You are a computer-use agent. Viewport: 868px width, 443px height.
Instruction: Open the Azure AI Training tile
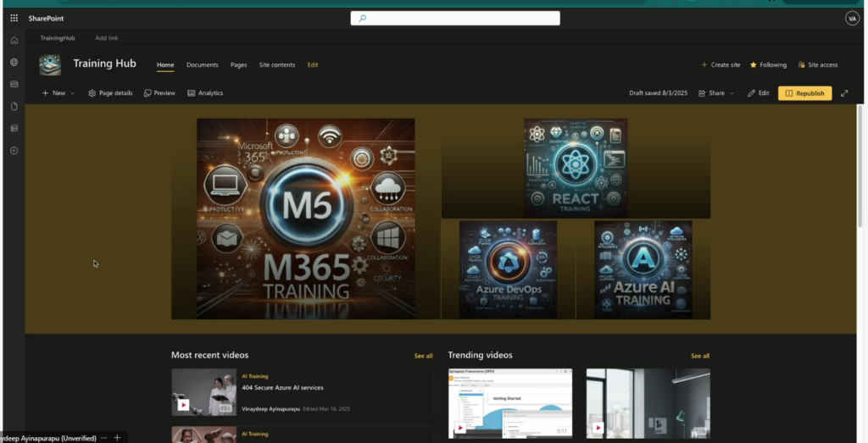[643, 269]
